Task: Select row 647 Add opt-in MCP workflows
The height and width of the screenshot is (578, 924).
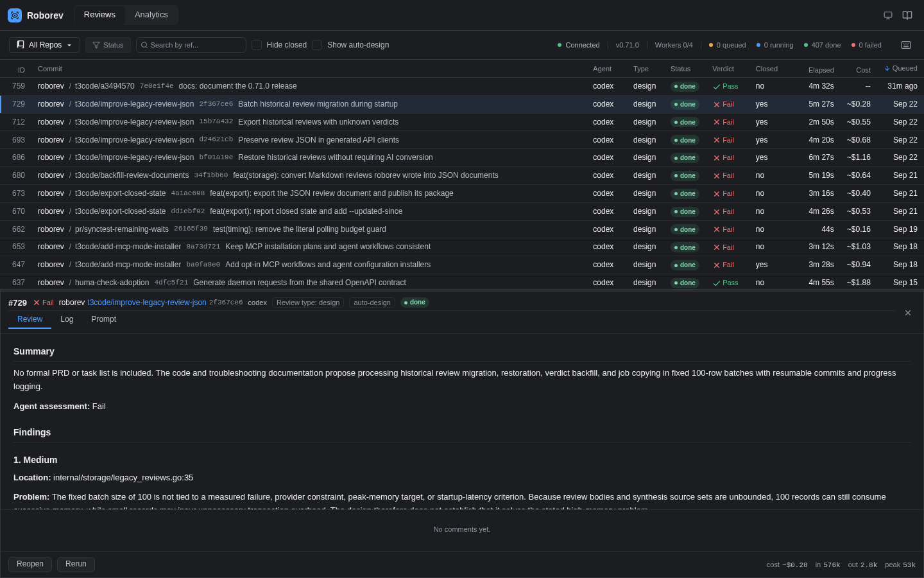Action: pos(462,265)
